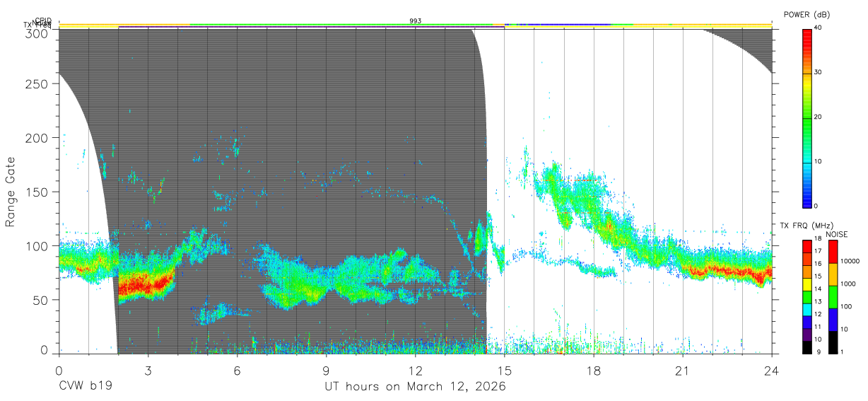868x401 pixels.
Task: Click the 250 range gate tick label
Action: 37,84
